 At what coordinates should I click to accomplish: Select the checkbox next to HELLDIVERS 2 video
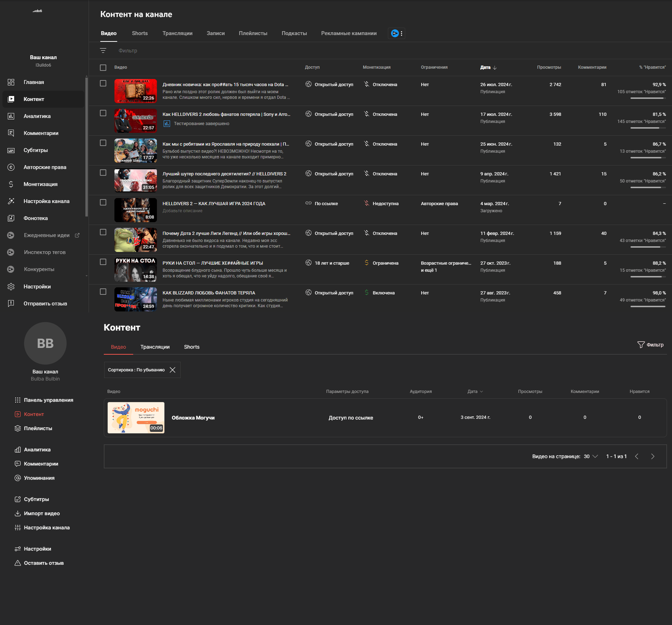point(103,202)
